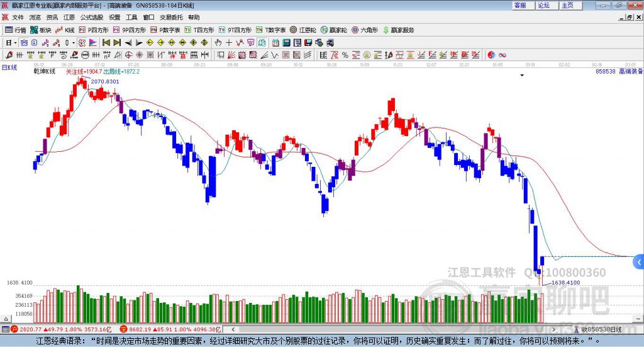This screenshot has height=347, width=644.
Task: Select the pencil drawing tool
Action: tap(9, 55)
